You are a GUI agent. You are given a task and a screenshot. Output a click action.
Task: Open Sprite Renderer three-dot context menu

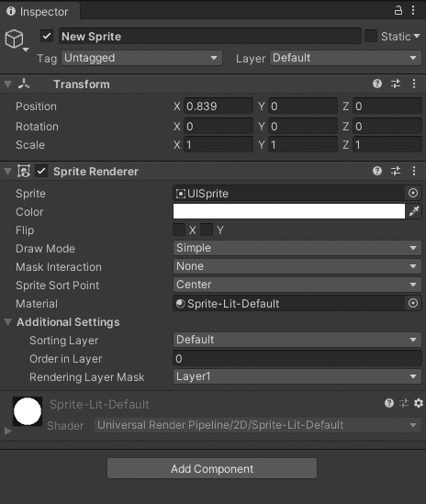point(414,171)
